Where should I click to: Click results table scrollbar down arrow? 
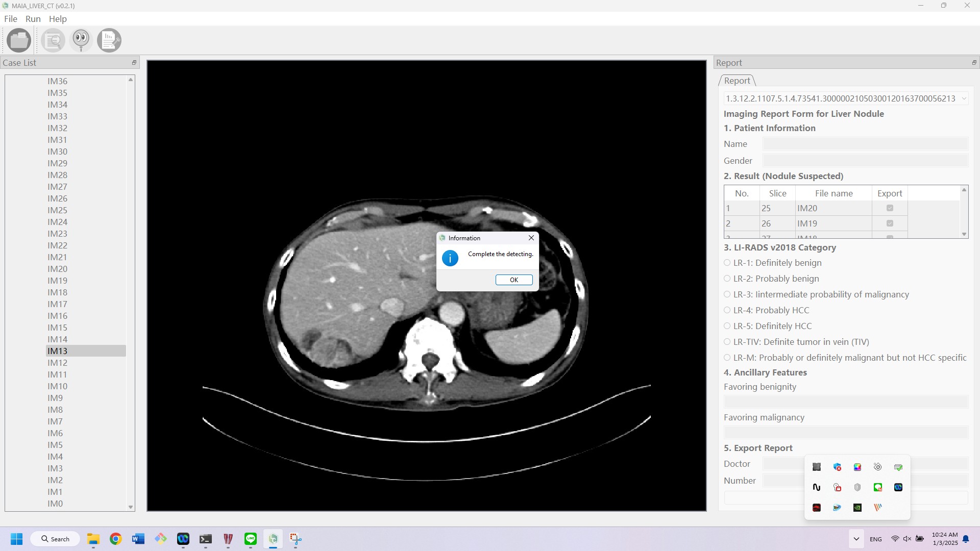[x=964, y=234]
